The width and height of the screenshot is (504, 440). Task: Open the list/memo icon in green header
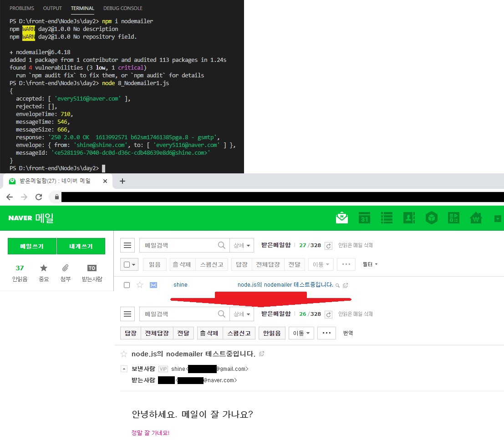tap(387, 218)
